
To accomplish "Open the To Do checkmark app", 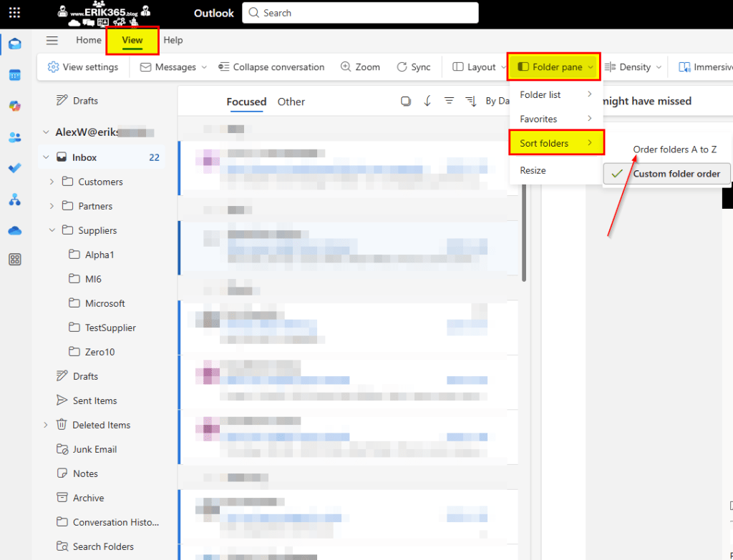I will click(14, 168).
